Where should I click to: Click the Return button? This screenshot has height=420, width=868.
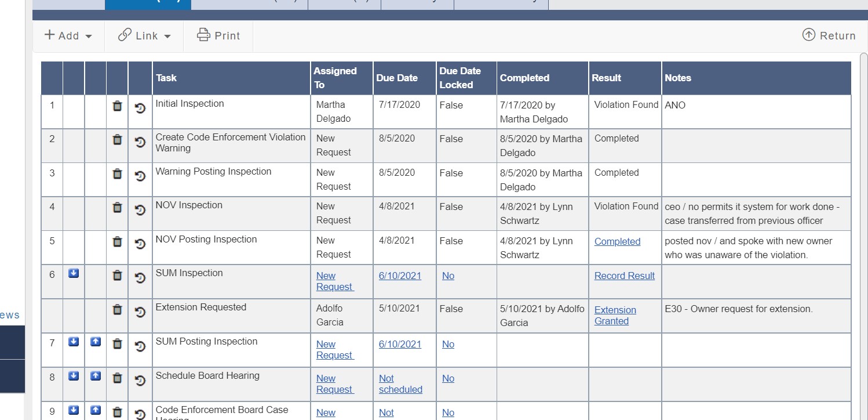[829, 35]
